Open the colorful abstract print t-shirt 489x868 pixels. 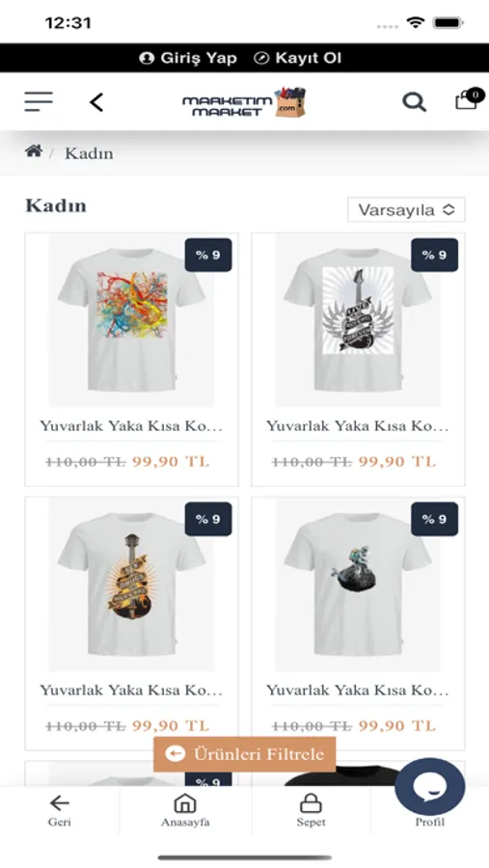132,320
